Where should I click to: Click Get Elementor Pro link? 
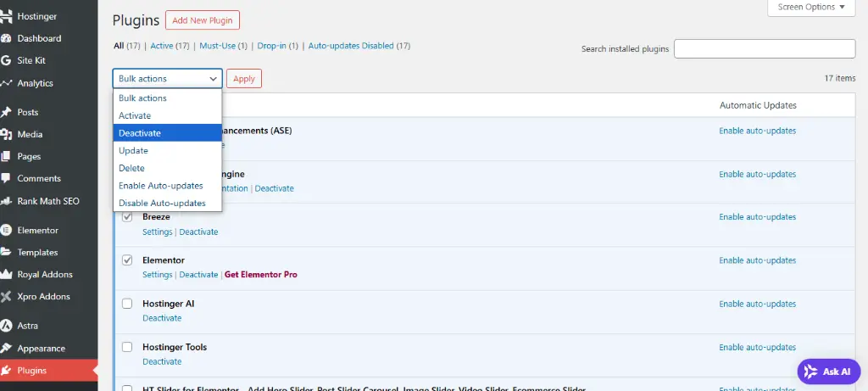(x=261, y=275)
